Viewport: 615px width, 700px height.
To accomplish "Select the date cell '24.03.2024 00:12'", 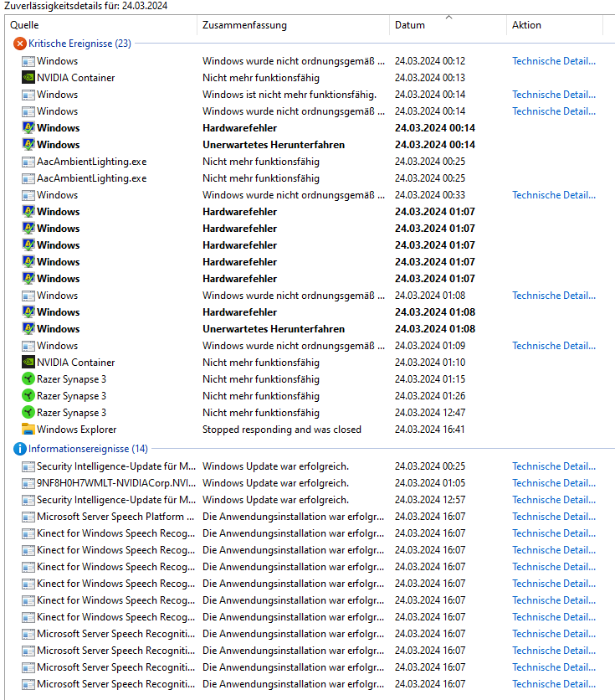I will [x=430, y=61].
